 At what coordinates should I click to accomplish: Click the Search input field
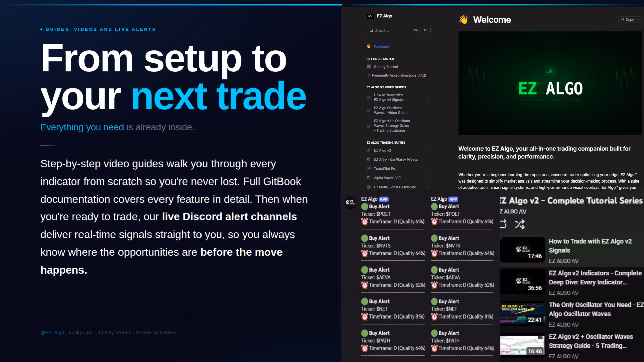tap(392, 31)
